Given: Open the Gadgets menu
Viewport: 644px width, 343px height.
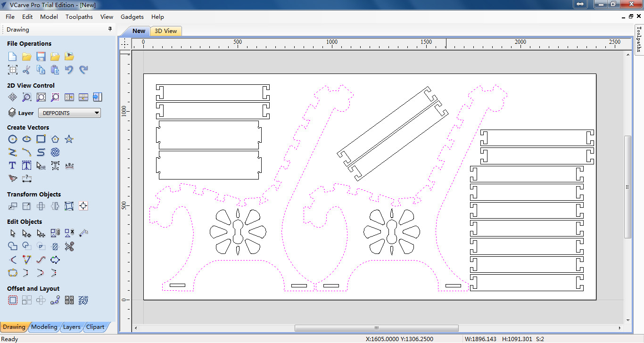Looking at the screenshot, I should [x=132, y=16].
